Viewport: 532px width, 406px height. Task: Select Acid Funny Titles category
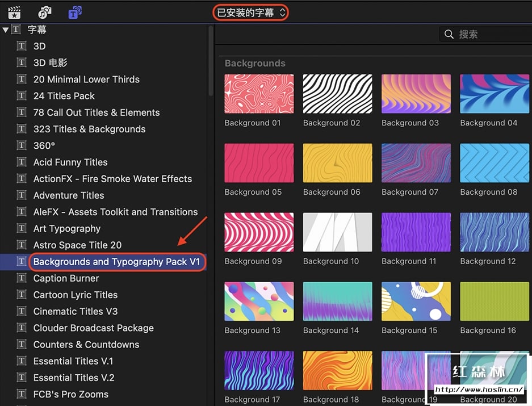(70, 162)
